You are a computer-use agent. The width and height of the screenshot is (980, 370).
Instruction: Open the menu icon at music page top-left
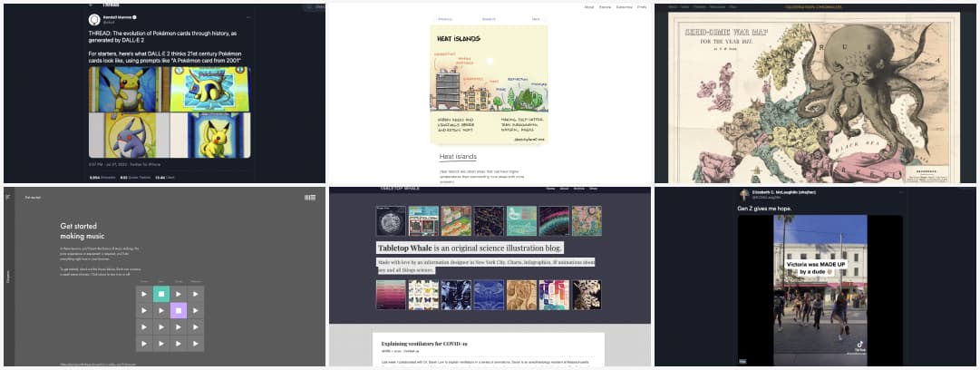pyautogui.click(x=8, y=197)
